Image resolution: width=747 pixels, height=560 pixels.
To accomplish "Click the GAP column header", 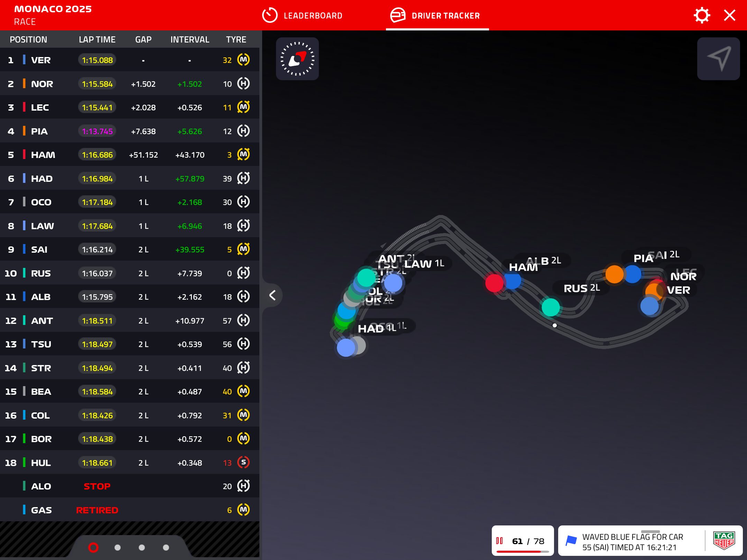I will [x=143, y=39].
